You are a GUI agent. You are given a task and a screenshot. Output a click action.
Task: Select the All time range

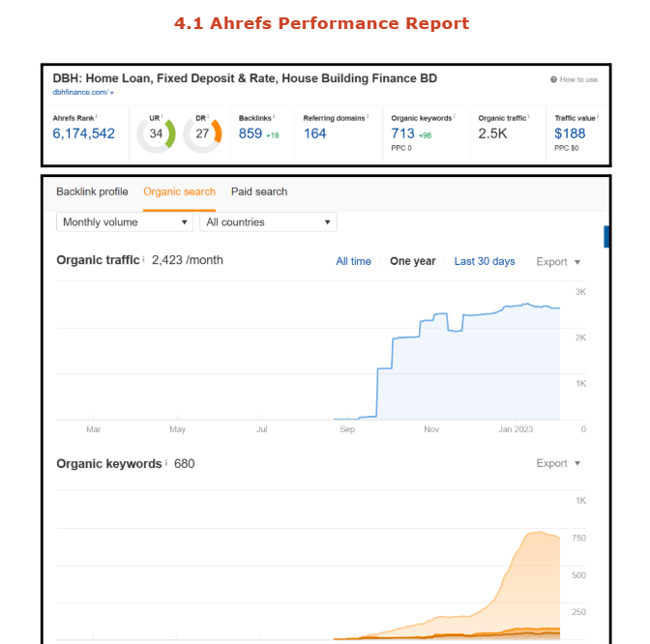(x=354, y=261)
